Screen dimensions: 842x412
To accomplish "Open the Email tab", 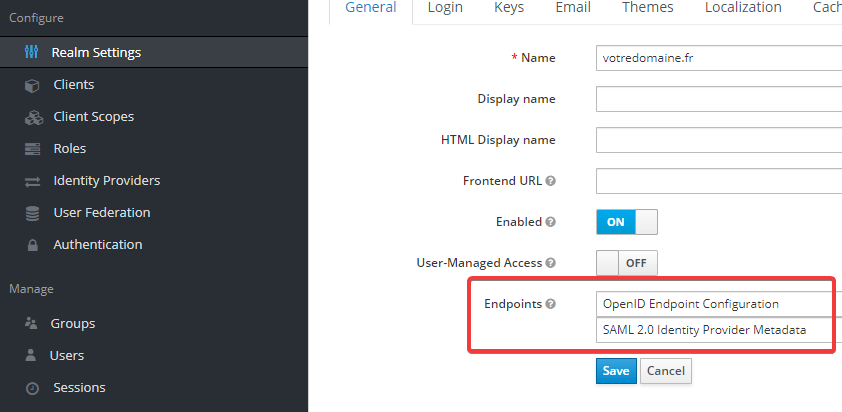I will pyautogui.click(x=573, y=8).
